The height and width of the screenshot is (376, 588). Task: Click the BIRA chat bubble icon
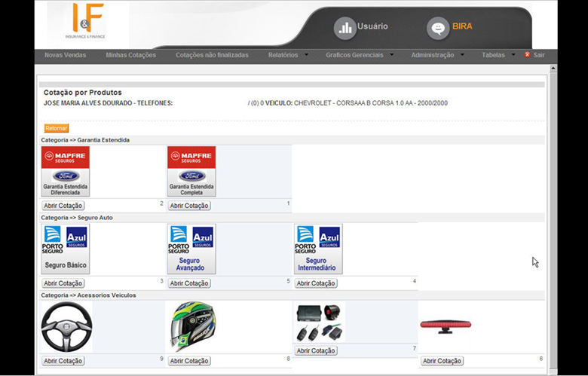[438, 28]
